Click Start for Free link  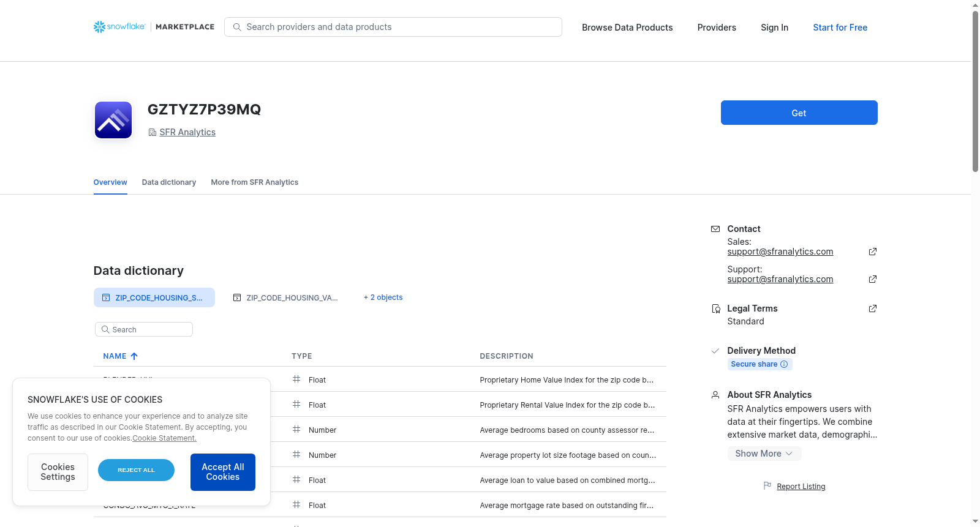coord(840,28)
